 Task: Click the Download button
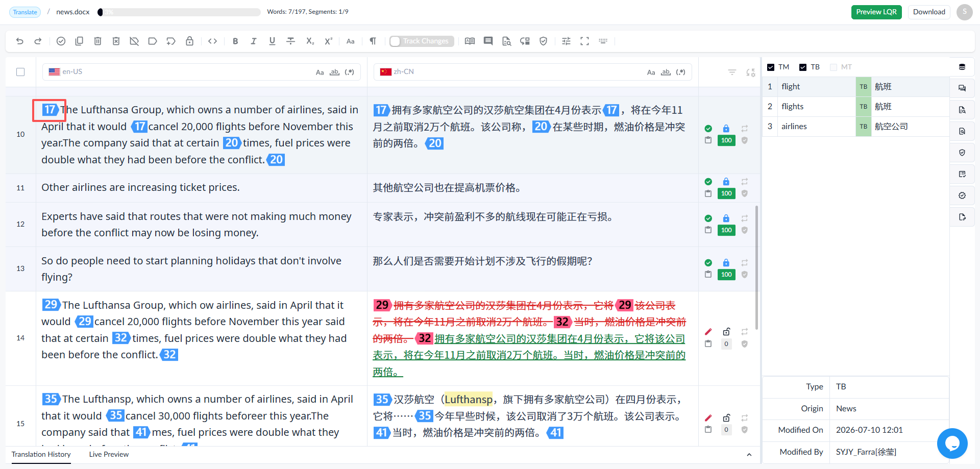929,12
